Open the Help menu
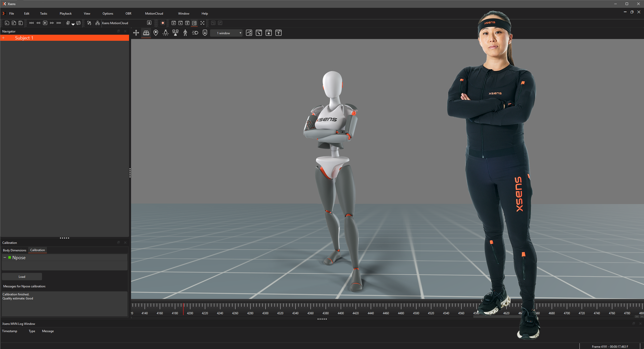The image size is (644, 349). tap(205, 14)
